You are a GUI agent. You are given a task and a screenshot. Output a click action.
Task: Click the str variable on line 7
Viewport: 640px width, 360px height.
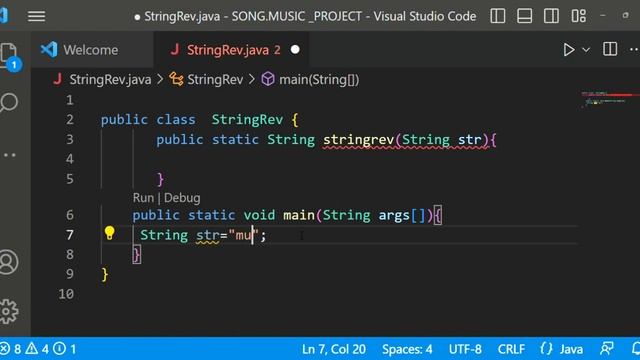(207, 236)
